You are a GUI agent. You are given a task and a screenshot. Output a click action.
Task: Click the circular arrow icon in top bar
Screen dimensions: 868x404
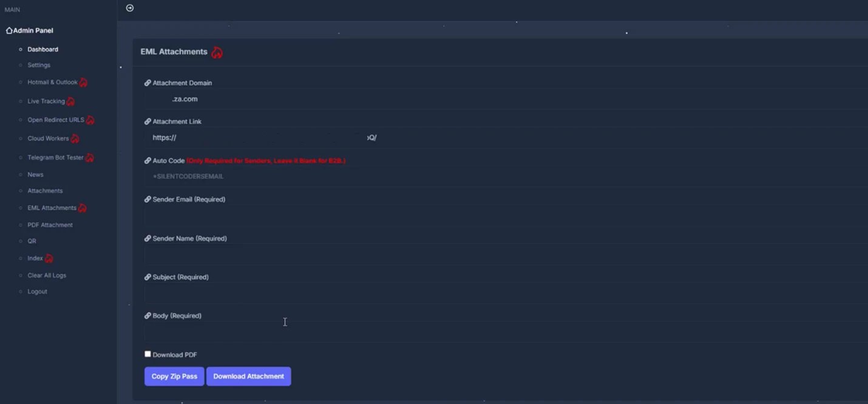129,8
